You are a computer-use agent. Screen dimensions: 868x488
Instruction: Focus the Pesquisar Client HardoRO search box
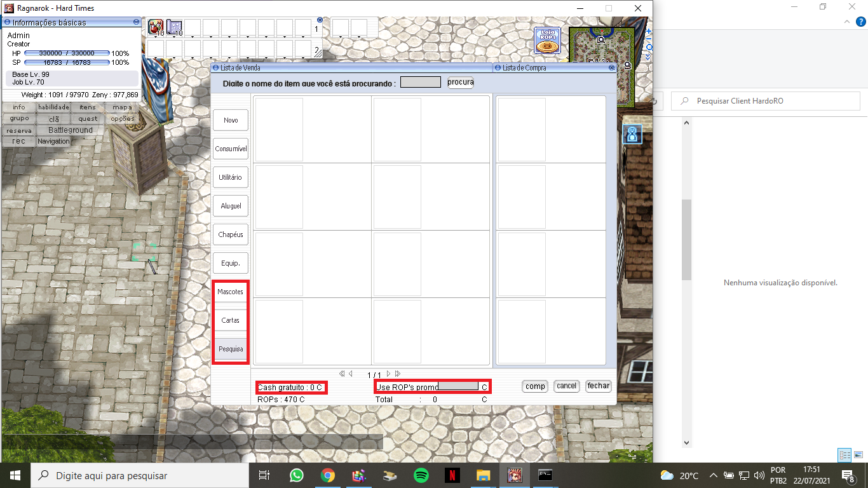(x=767, y=101)
